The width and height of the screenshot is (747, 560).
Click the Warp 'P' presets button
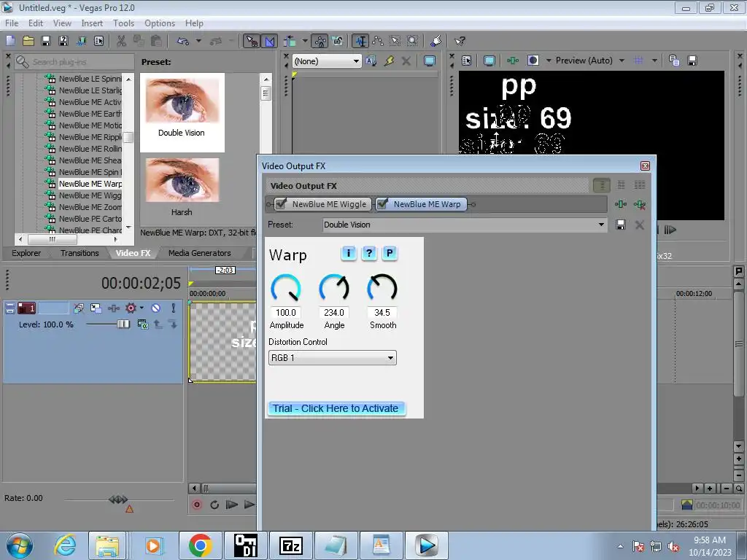point(390,253)
